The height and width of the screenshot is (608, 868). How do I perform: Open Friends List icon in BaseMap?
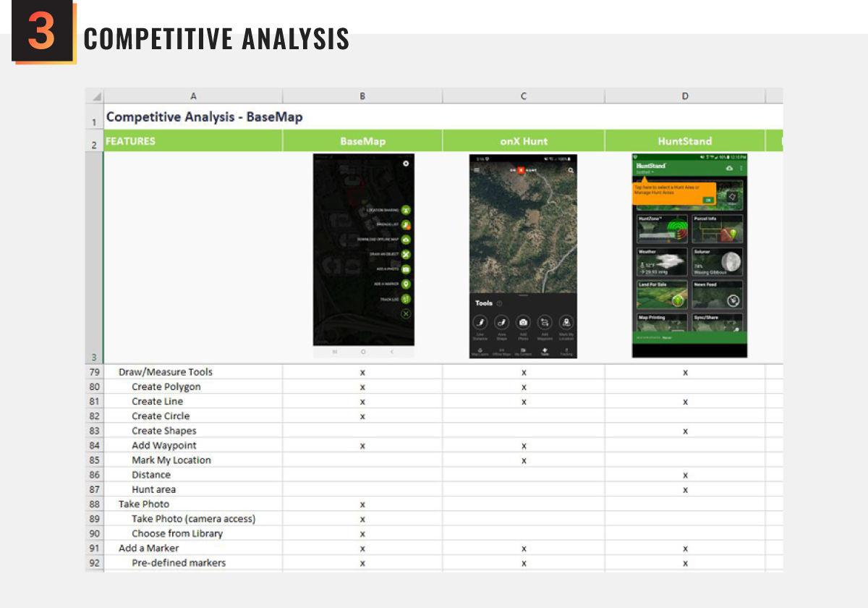pyautogui.click(x=406, y=225)
